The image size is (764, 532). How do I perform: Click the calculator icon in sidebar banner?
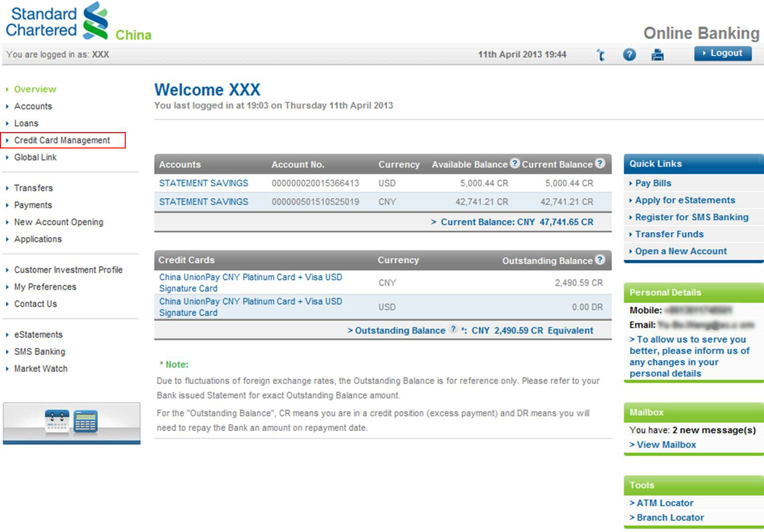pyautogui.click(x=85, y=422)
